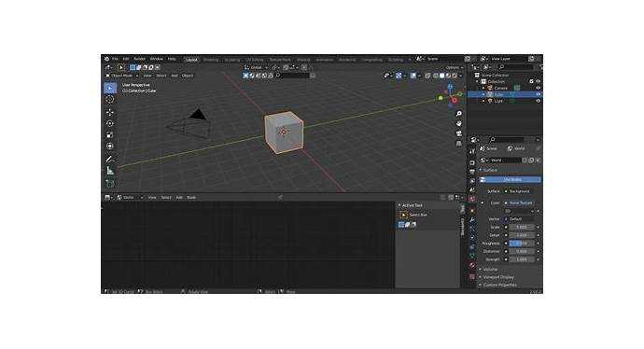Screen dimensions: 644x349
Task: Open the Surface Background shader dropdown
Action: [x=521, y=191]
